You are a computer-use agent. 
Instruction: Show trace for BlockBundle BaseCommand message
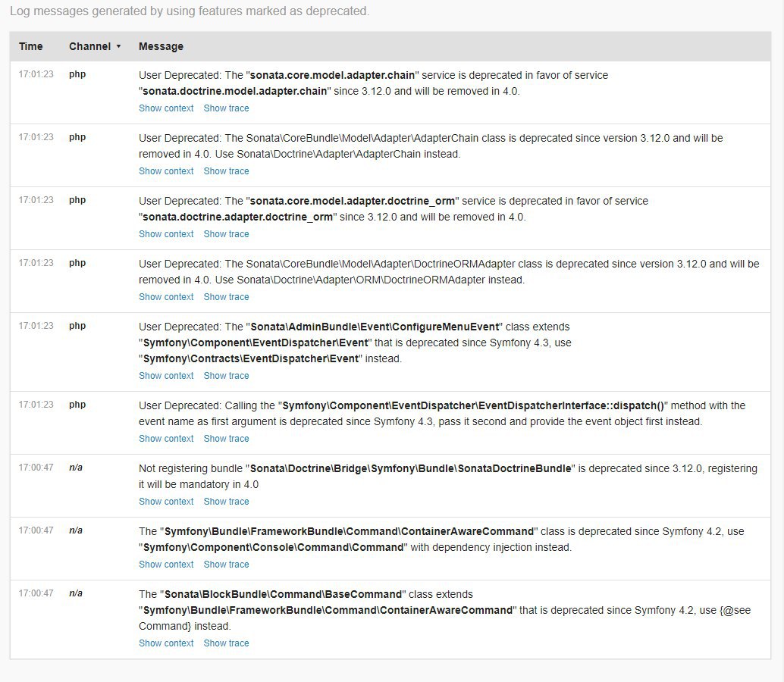(226, 643)
